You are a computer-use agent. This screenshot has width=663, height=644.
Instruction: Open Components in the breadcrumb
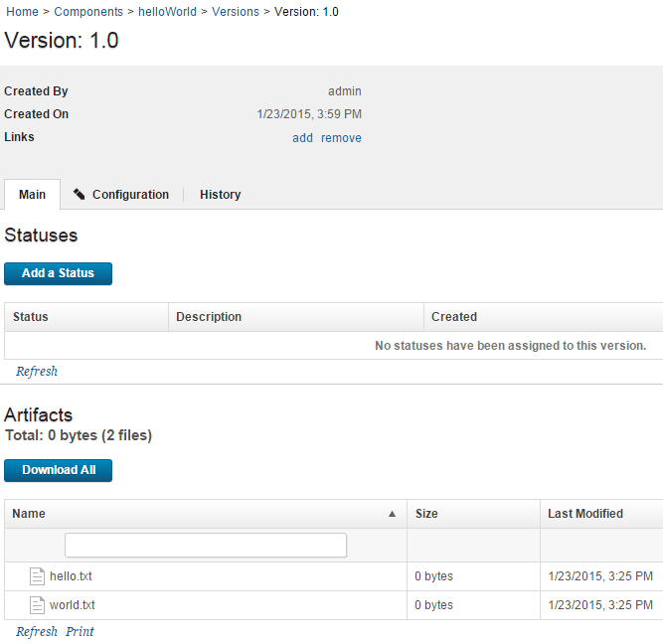[x=88, y=12]
